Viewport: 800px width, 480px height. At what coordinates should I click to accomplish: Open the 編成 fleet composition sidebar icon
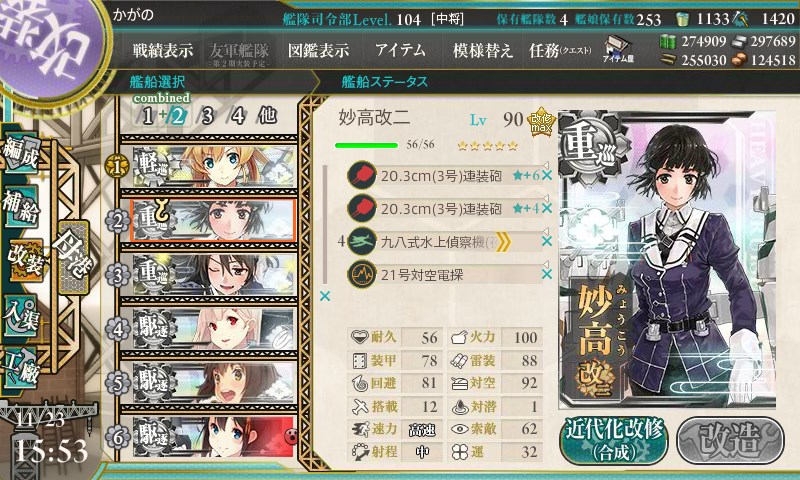(20, 153)
